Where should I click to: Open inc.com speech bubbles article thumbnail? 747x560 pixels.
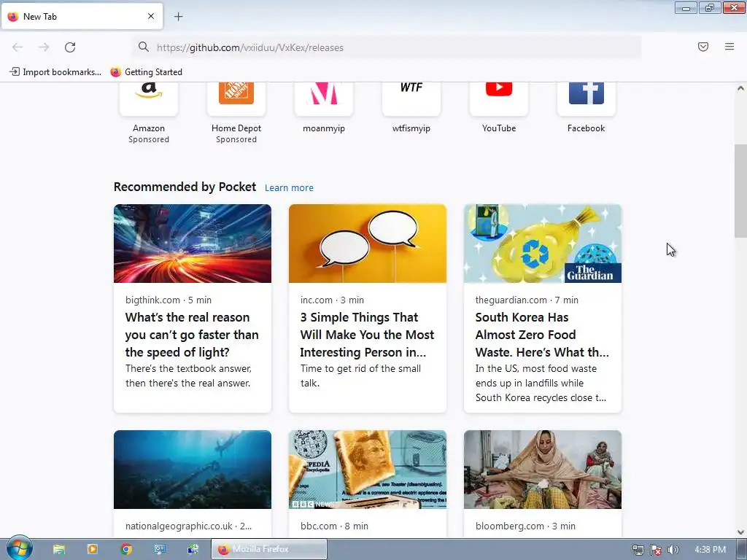(368, 244)
